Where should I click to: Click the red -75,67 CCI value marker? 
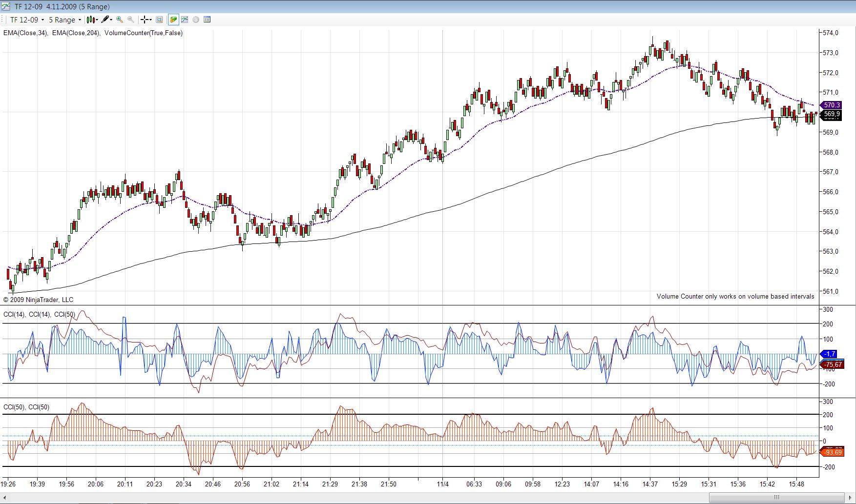[833, 364]
